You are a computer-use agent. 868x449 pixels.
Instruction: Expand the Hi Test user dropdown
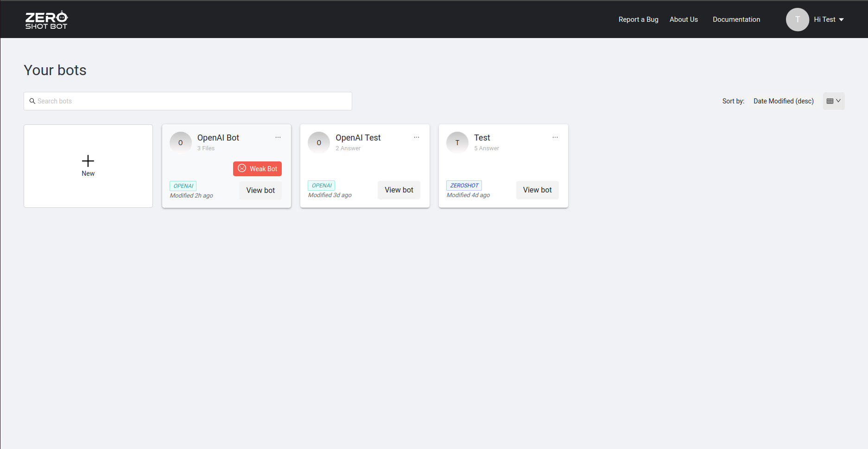tap(829, 19)
